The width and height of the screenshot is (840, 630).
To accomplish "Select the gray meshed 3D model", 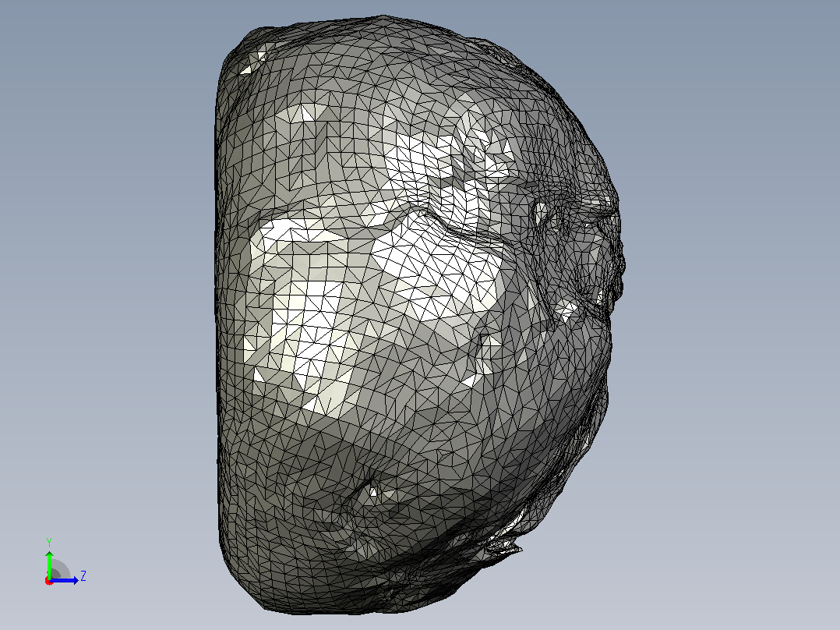I will click(x=419, y=315).
